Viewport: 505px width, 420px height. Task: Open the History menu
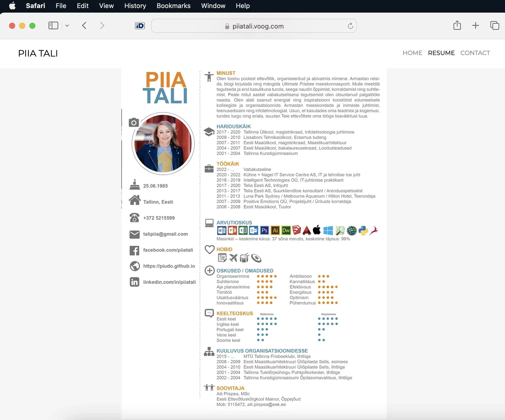tap(135, 6)
